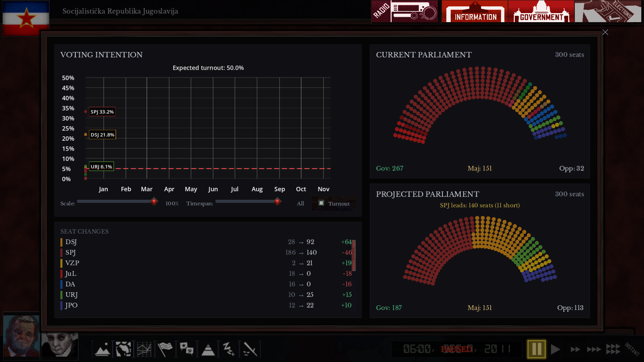Viewport: 644px width, 362px height.
Task: Toggle the Turnout checkbox
Action: coord(321,203)
